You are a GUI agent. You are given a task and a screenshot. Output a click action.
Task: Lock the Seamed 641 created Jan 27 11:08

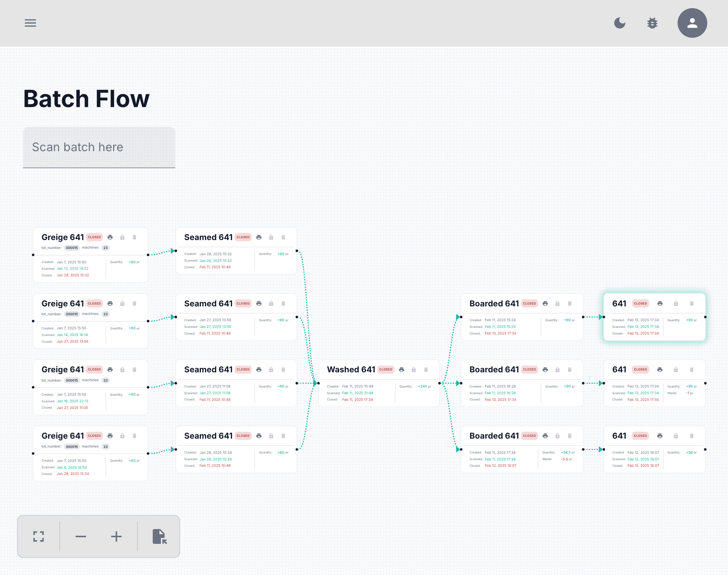point(271,370)
